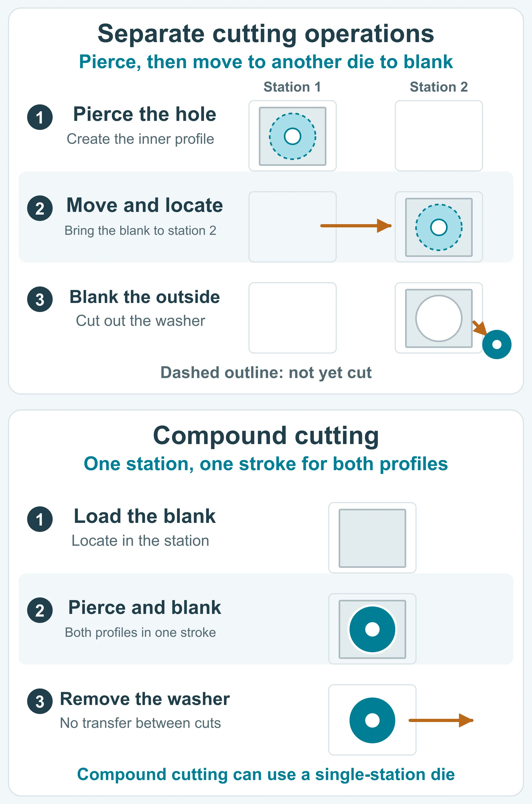Click the step 1 badge beside Pierce the hole
The height and width of the screenshot is (804, 532).
coord(40,117)
